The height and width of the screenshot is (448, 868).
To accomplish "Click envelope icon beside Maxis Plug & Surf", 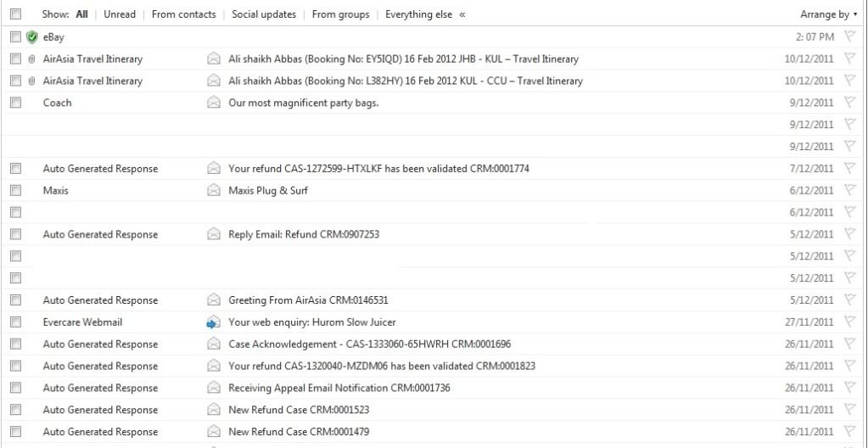I will tap(213, 191).
